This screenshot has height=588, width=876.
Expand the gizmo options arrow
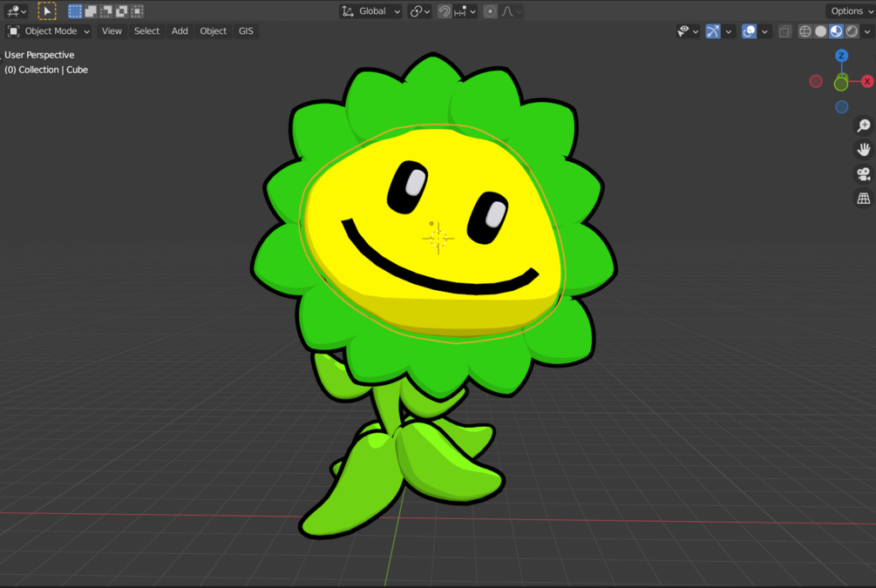click(729, 32)
